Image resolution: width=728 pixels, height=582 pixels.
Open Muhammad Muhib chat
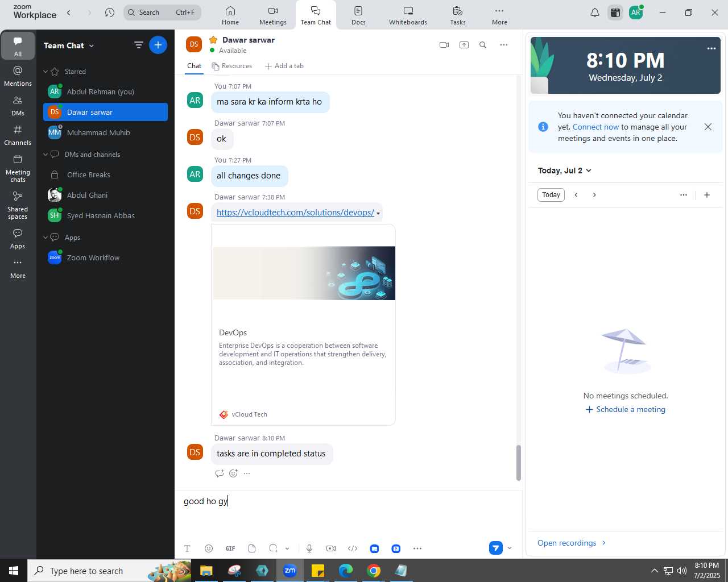[105, 132]
